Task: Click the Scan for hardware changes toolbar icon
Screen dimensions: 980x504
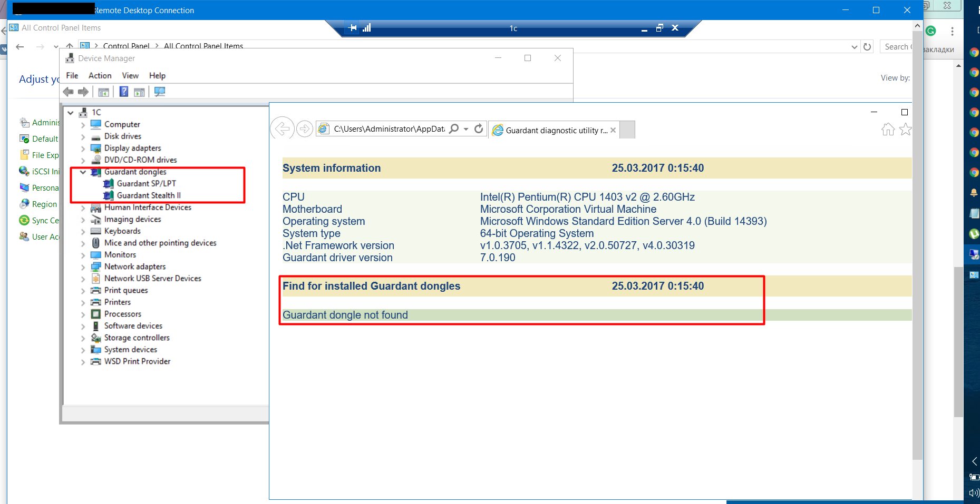Action: pos(160,92)
